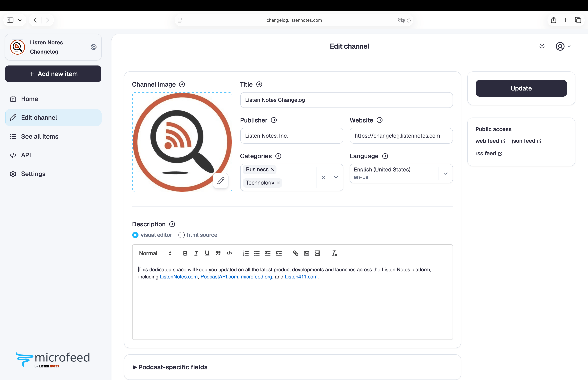Edit the channel image with pencil icon
The width and height of the screenshot is (588, 380).
pyautogui.click(x=221, y=181)
